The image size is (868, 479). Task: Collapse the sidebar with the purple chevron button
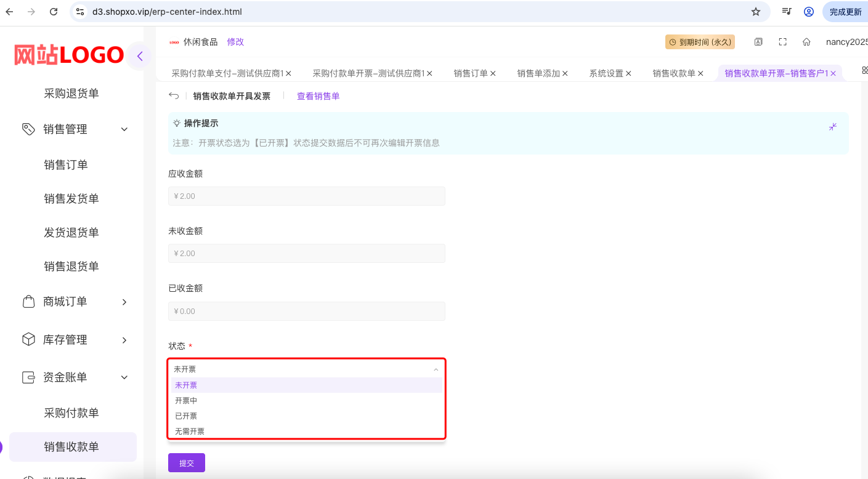[x=140, y=56]
